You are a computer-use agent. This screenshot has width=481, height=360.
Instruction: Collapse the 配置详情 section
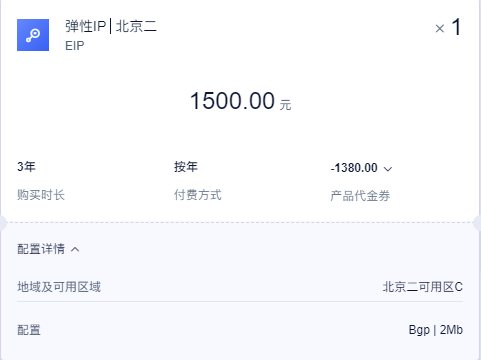[48, 249]
